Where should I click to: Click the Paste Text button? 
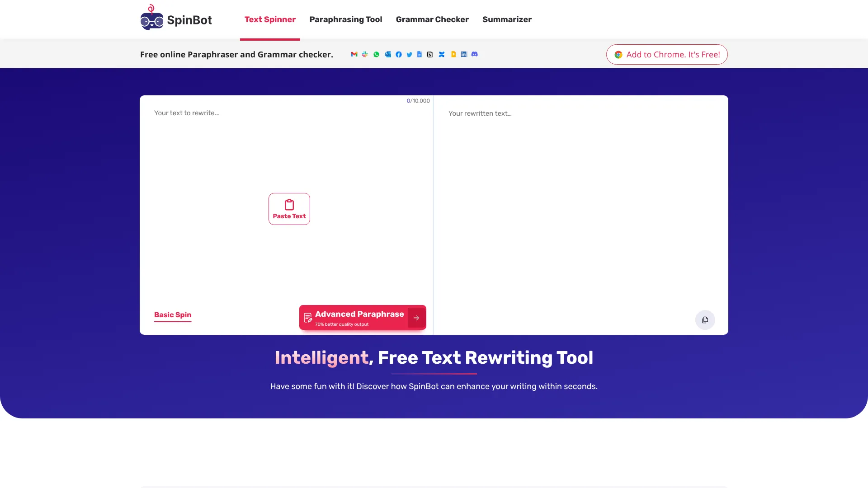pyautogui.click(x=289, y=209)
